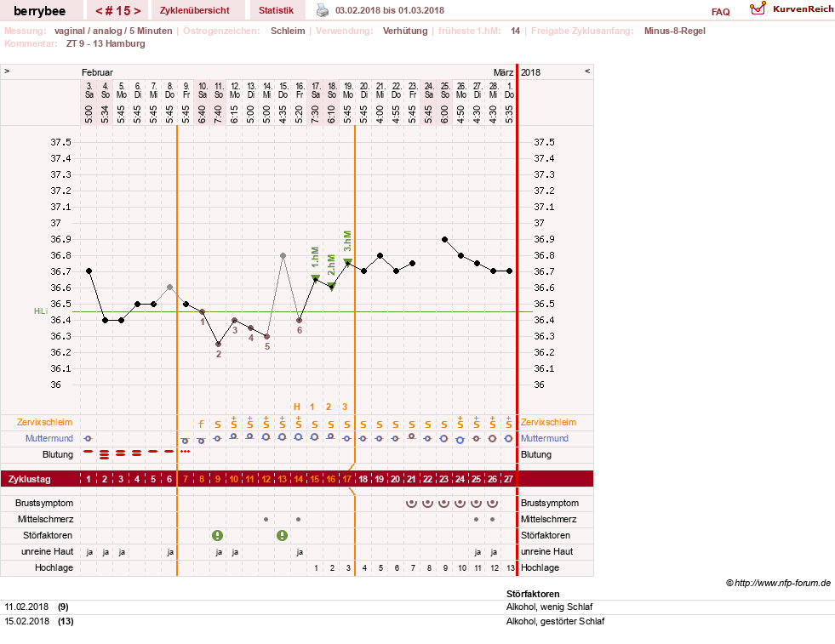Screen dimensions: 835x644
Task: Click 'ja' unreine Haut on cycle day 14
Action: click(x=300, y=552)
